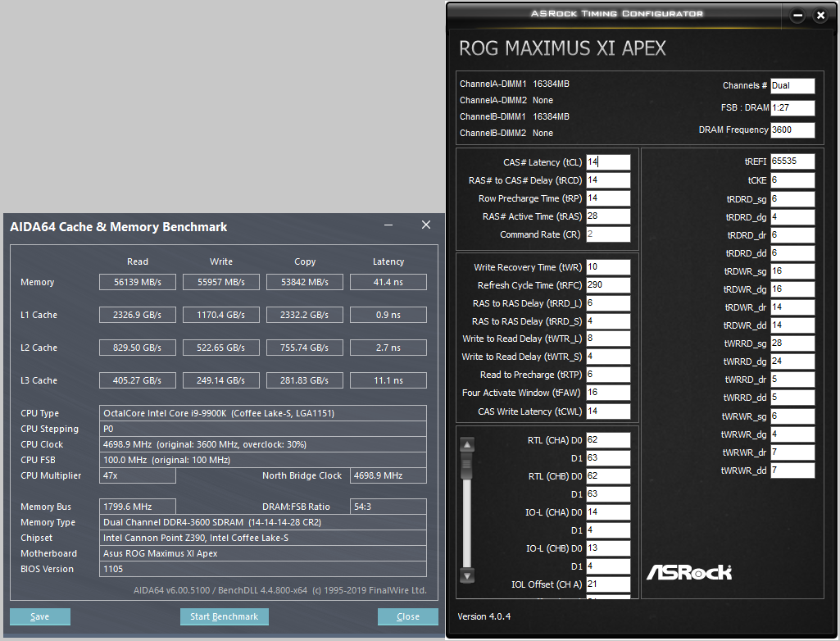Select the CAS# Latency (tCL) field
The width and height of the screenshot is (840, 641).
coord(608,161)
